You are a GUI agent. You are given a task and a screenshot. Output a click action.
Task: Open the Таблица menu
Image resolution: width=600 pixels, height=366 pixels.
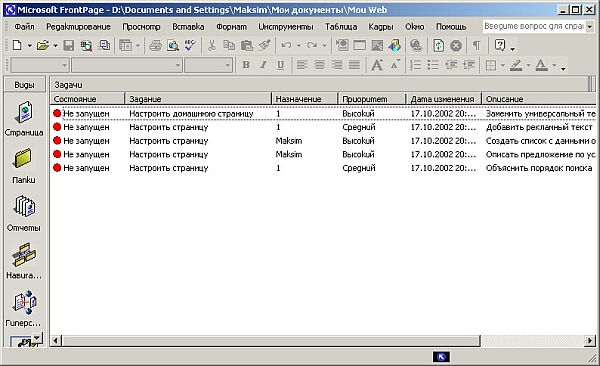tap(341, 26)
